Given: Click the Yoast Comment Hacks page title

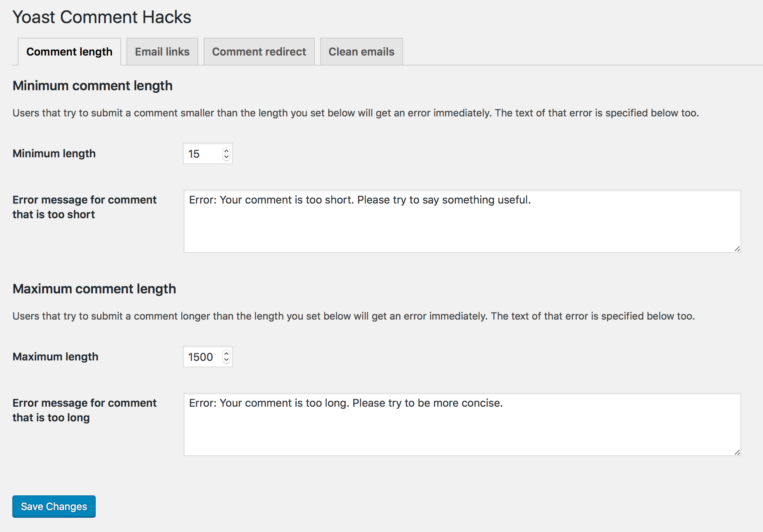Looking at the screenshot, I should tap(102, 17).
